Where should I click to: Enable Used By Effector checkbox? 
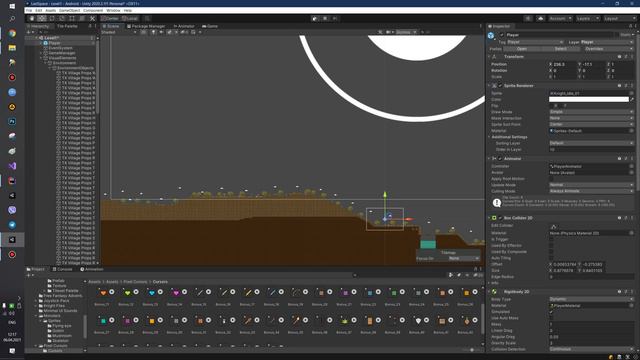click(x=551, y=246)
